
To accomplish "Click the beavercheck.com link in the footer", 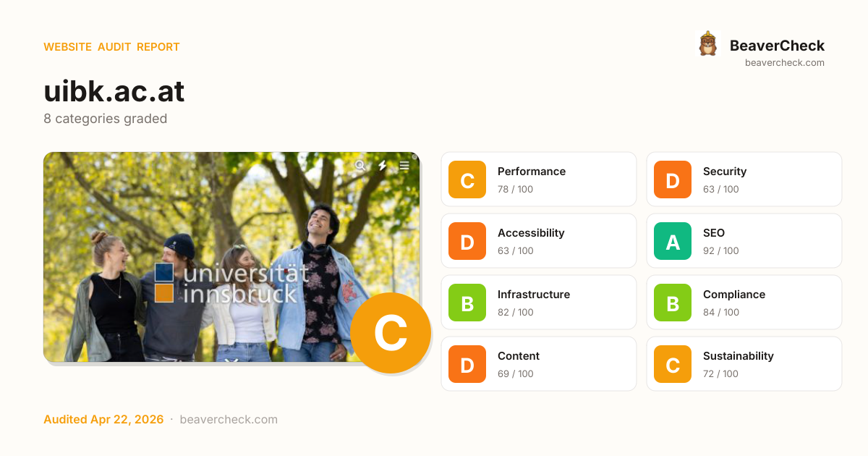I will 229,420.
